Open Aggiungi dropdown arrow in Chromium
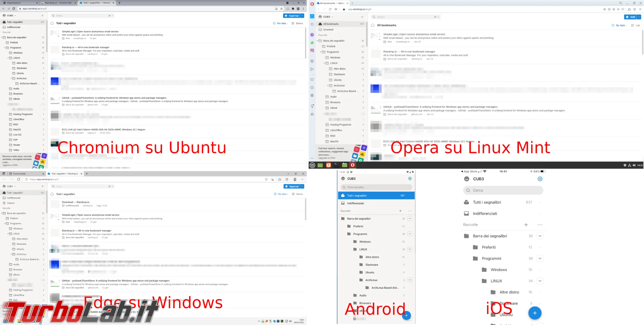 click(x=302, y=15)
